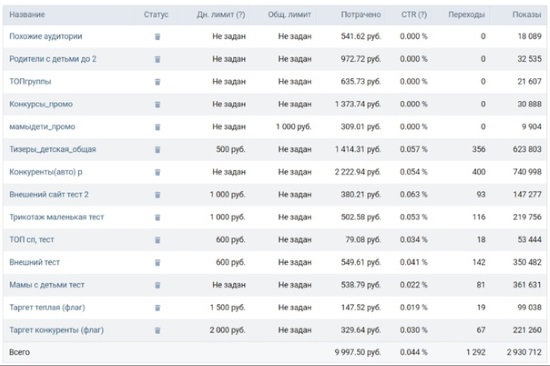
Task: Edit the 500 руб. daily limit value
Action: coord(230,149)
